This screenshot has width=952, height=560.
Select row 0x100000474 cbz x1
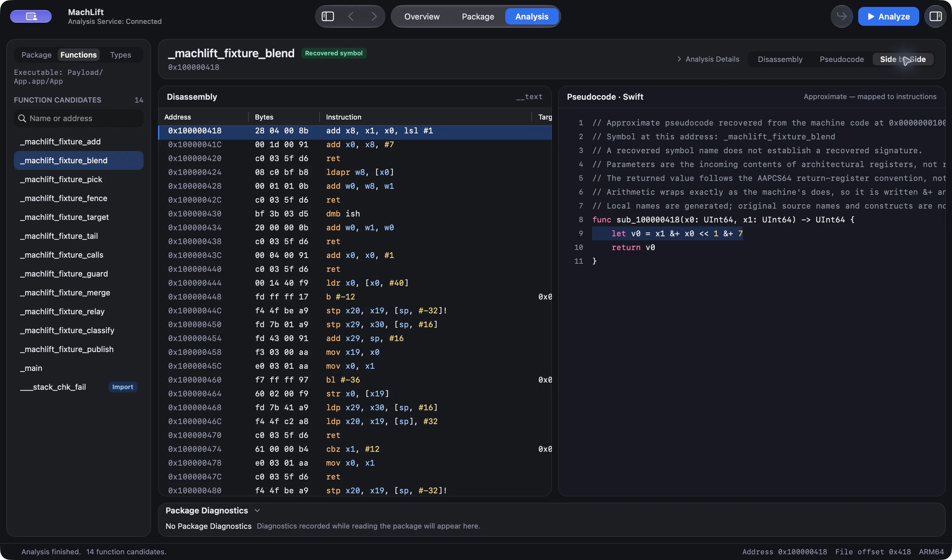tap(355, 449)
